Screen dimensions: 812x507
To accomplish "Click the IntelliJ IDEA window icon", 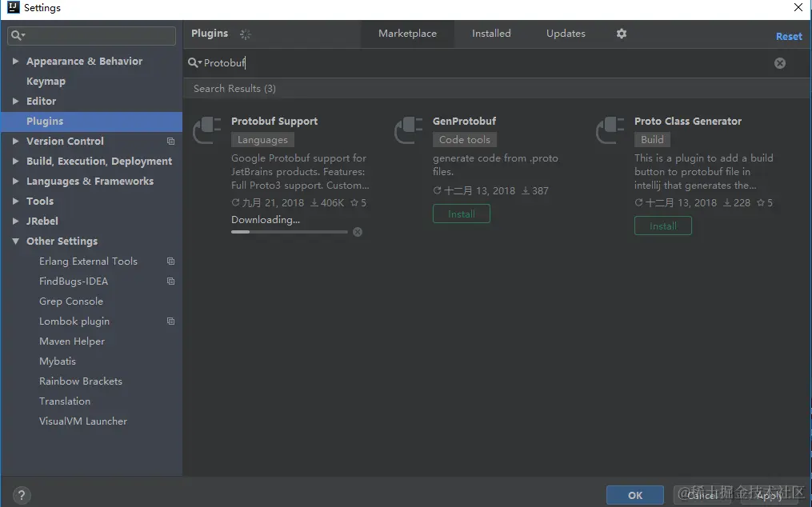I will pyautogui.click(x=13, y=7).
